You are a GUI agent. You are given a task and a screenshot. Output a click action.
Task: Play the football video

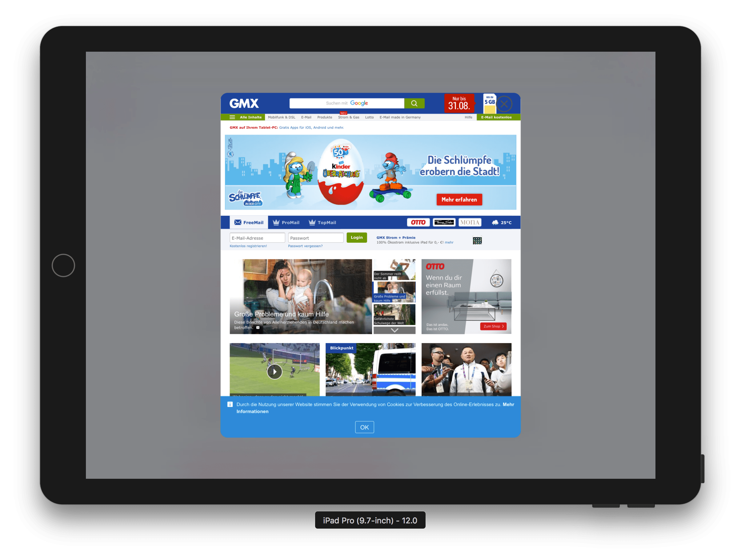coord(274,371)
